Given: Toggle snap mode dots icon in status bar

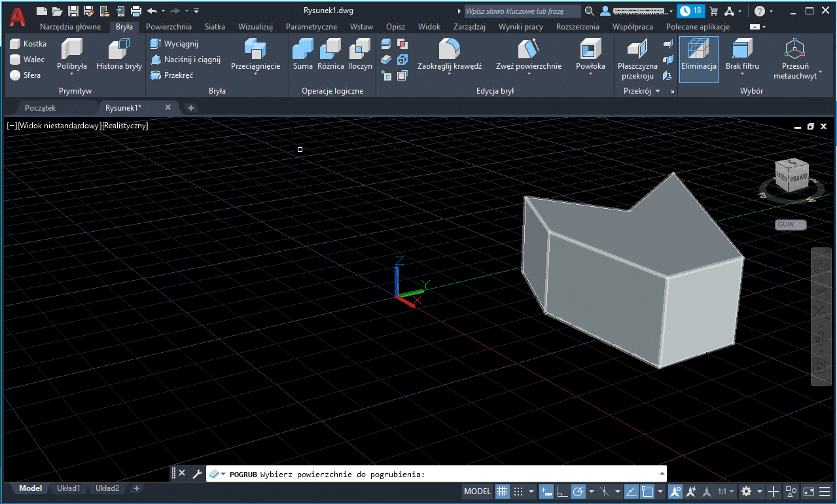Looking at the screenshot, I should [518, 491].
